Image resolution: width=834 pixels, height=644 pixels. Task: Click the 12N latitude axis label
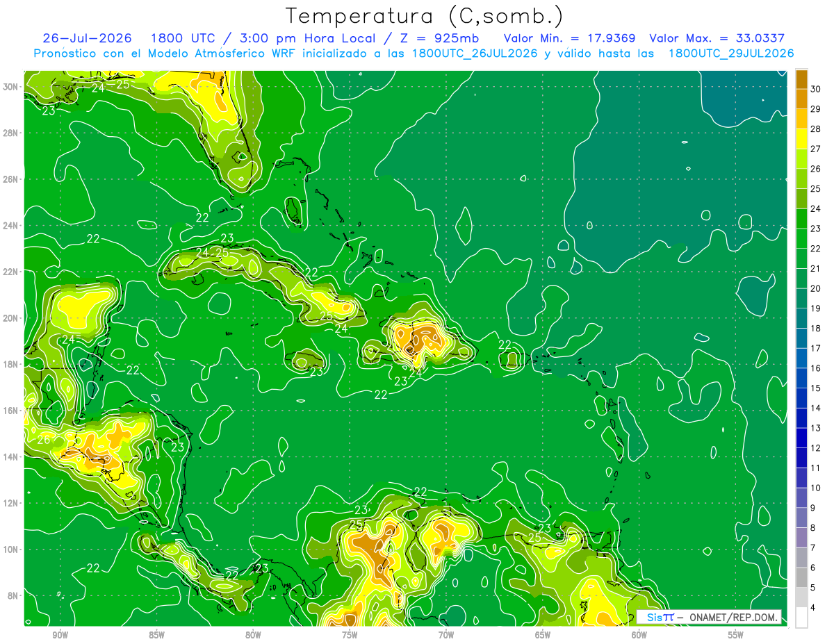pyautogui.click(x=10, y=503)
